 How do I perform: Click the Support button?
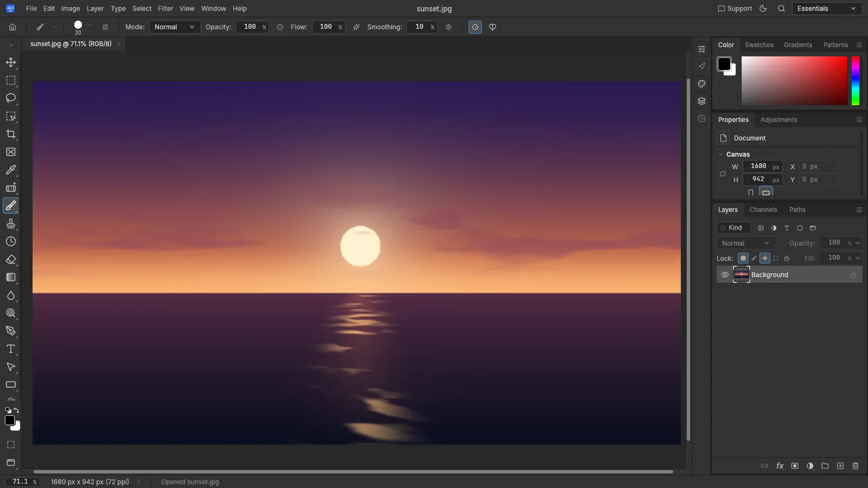click(x=735, y=9)
